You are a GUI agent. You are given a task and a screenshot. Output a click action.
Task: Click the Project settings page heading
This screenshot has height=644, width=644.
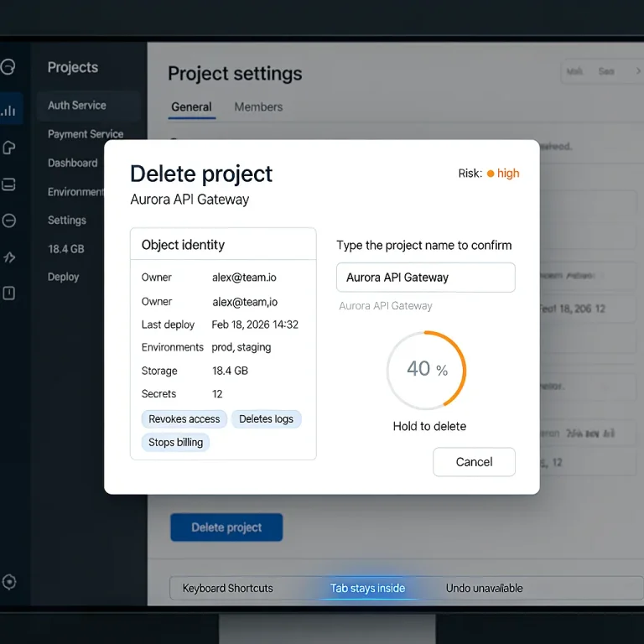pos(235,74)
